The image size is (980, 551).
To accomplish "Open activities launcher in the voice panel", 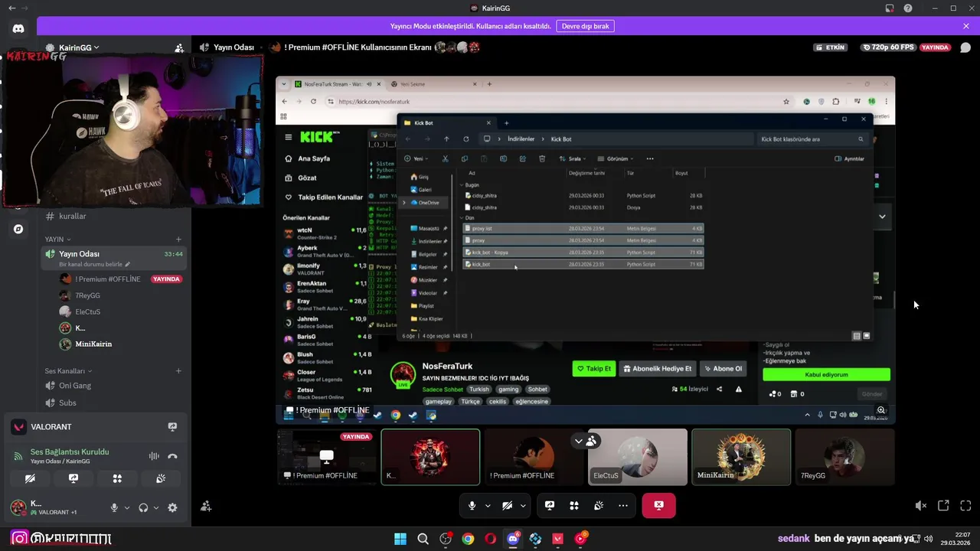I will point(117,478).
